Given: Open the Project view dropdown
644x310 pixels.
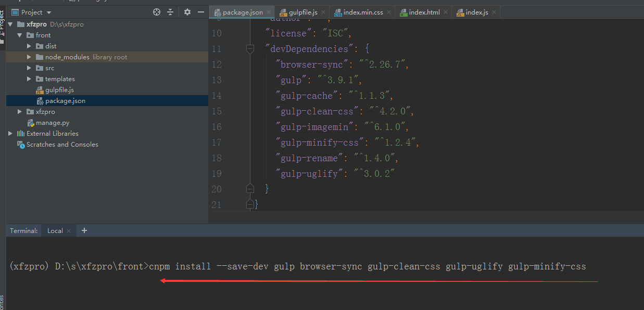Looking at the screenshot, I should (32, 12).
